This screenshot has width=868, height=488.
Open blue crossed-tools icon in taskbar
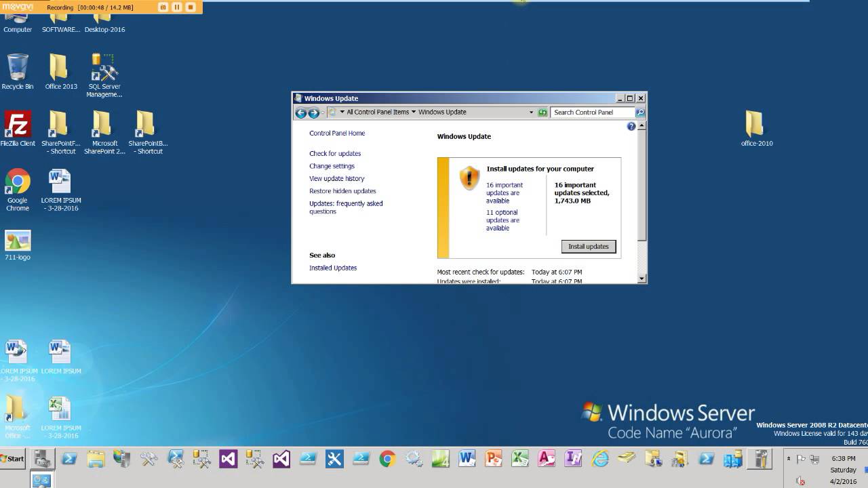pyautogui.click(x=334, y=459)
